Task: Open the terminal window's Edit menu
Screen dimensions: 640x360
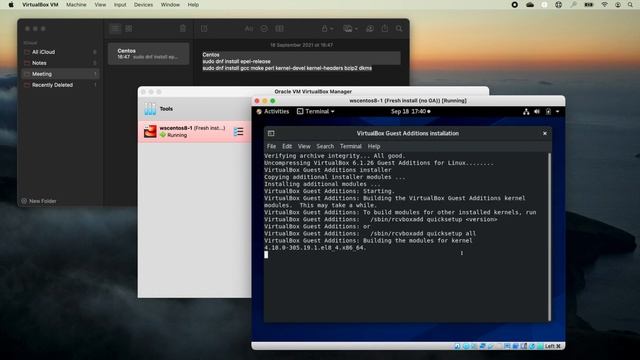Action: point(287,146)
